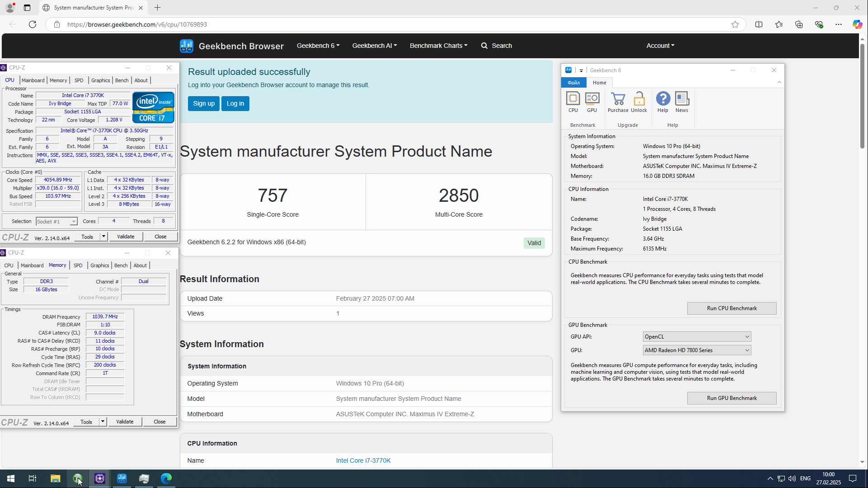868x488 pixels.
Task: Click Run GPU Benchmark button
Action: [732, 398]
